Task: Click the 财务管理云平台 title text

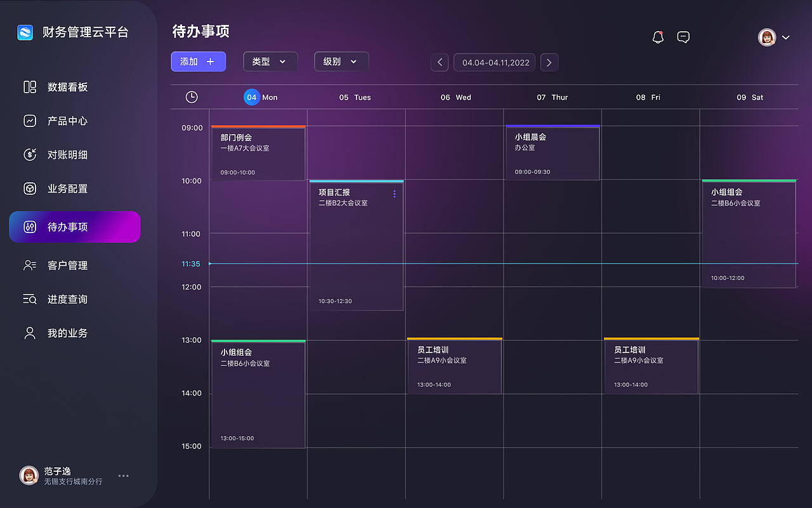Action: (86, 32)
